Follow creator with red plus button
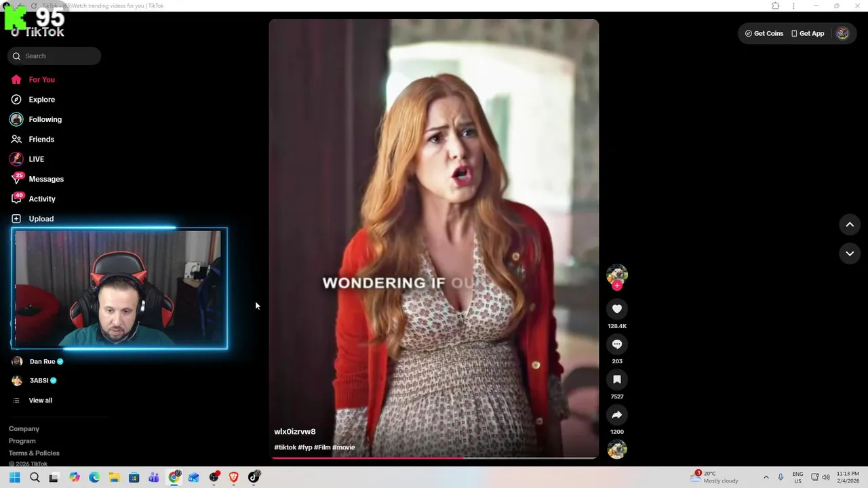 point(617,285)
